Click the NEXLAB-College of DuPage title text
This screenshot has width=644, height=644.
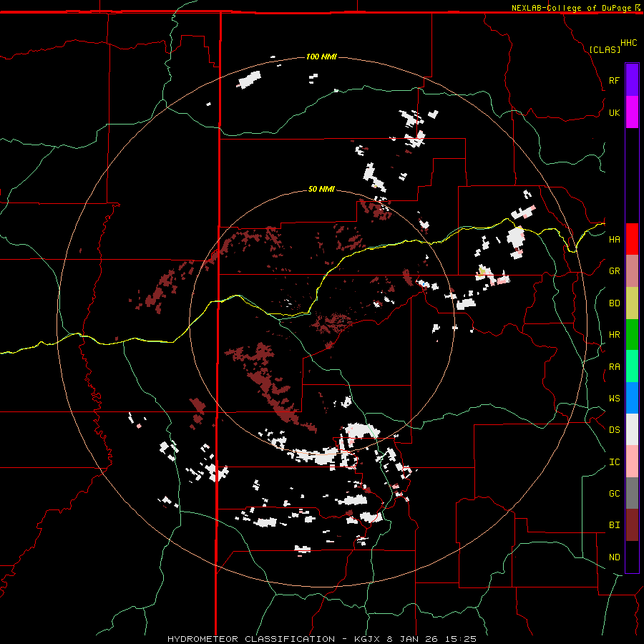click(571, 8)
